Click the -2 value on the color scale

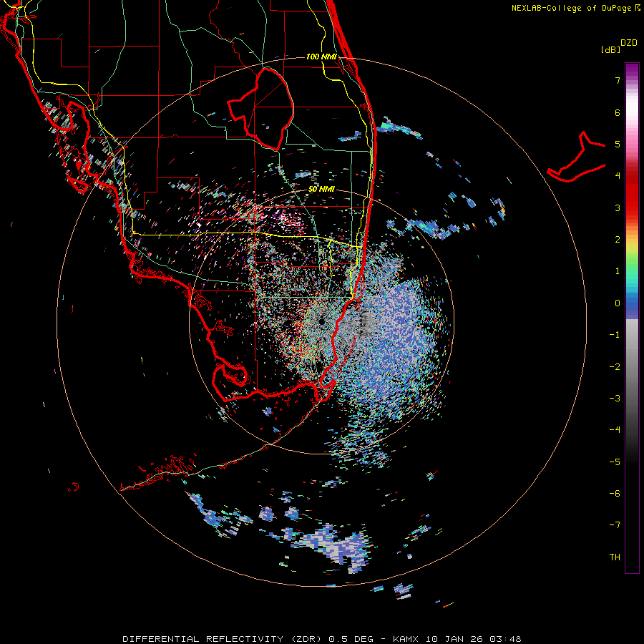coord(615,367)
